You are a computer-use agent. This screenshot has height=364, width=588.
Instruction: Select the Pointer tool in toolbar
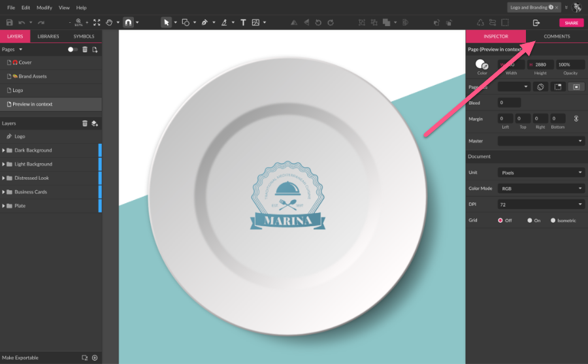tap(166, 22)
